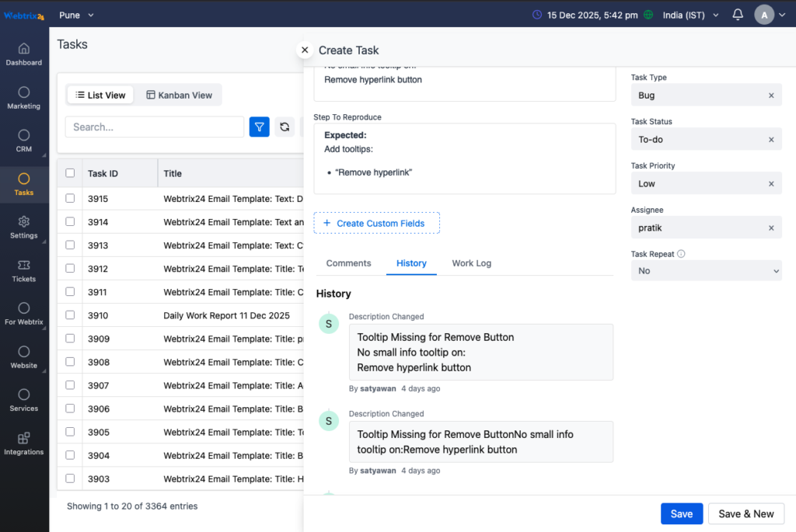Click the refresh icon beside filter
This screenshot has width=796, height=532.
(285, 127)
